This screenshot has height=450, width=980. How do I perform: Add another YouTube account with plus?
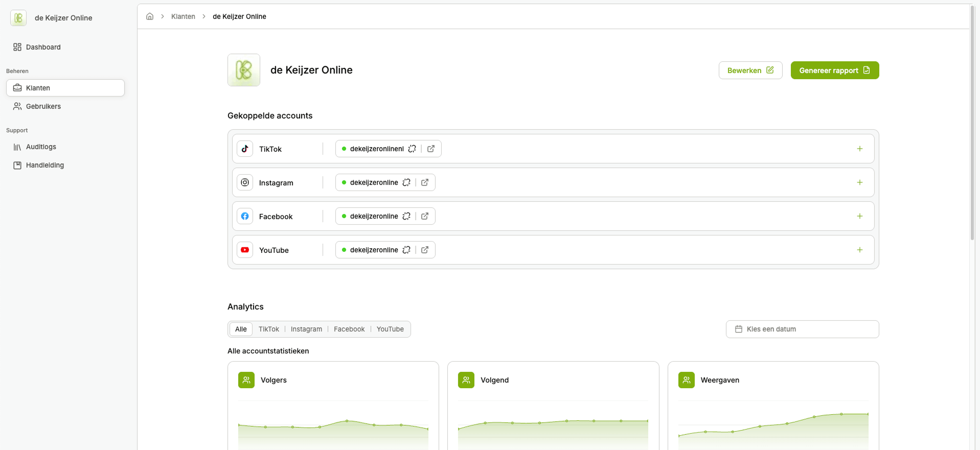859,250
